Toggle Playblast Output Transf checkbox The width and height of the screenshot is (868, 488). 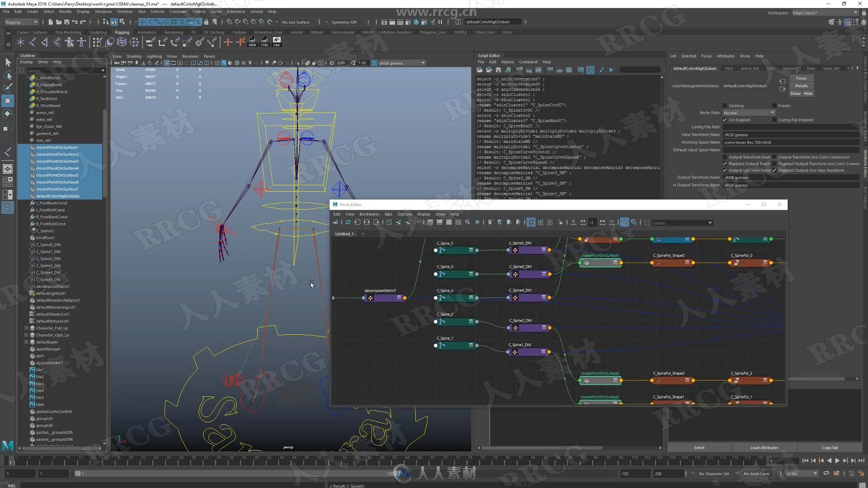pos(725,164)
